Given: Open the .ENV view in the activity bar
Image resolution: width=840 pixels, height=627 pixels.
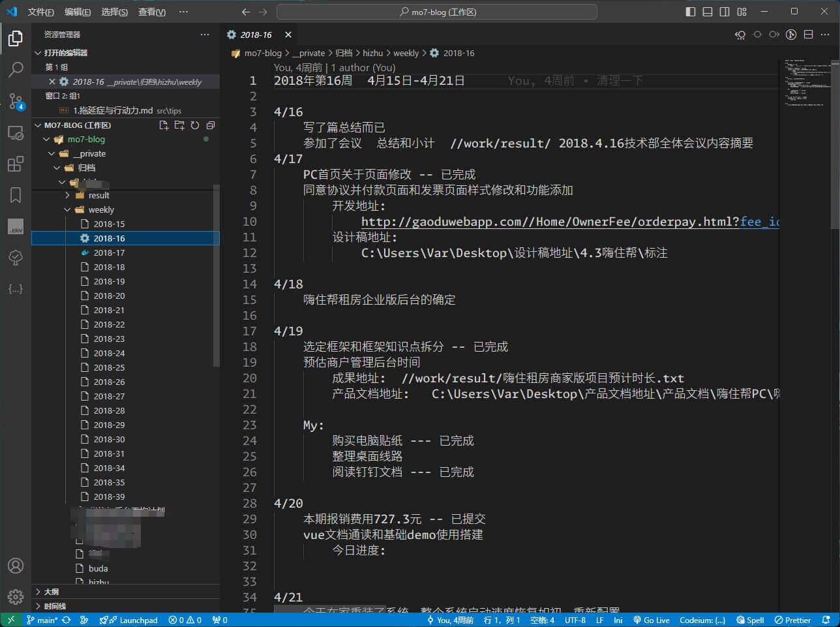Looking at the screenshot, I should pos(16,226).
